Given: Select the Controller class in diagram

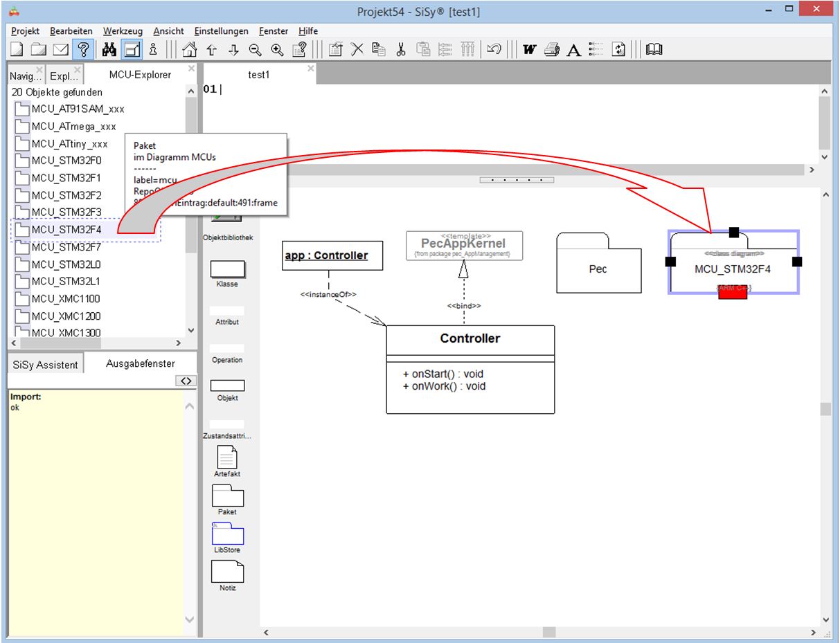Looking at the screenshot, I should 470,338.
